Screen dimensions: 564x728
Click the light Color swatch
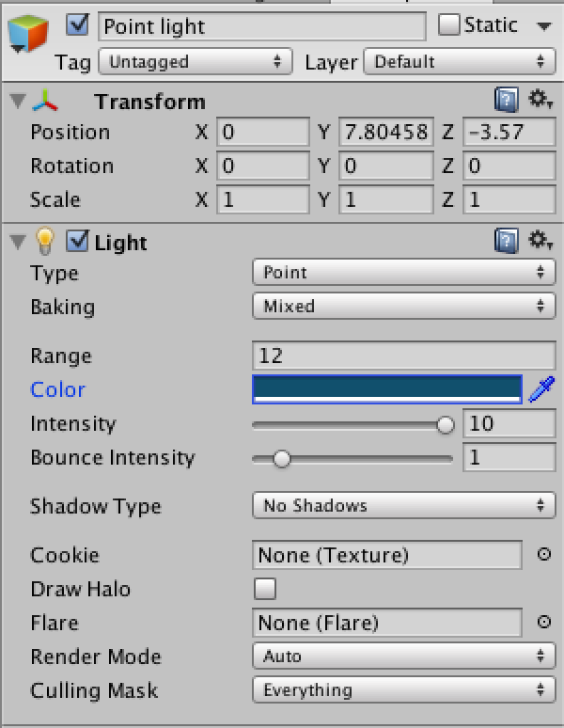pos(387,389)
